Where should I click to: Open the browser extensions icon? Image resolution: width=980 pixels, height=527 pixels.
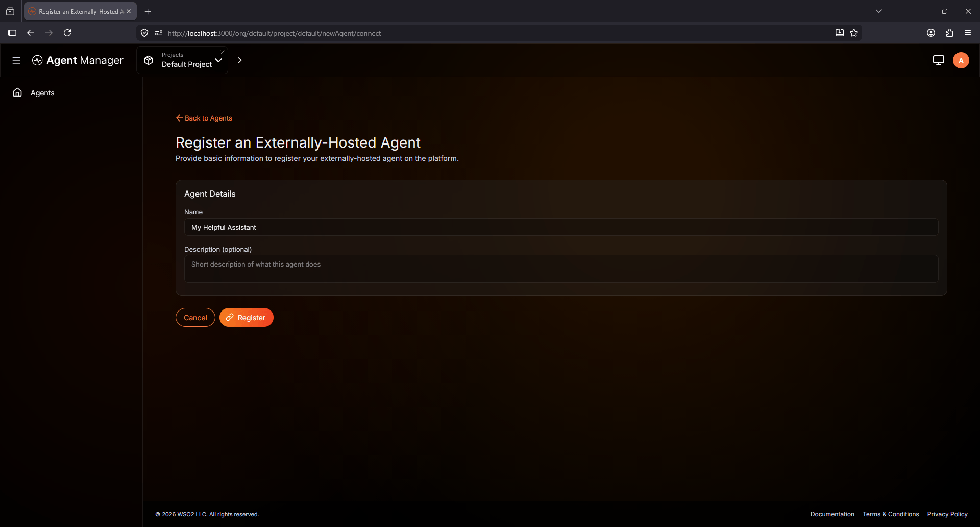point(949,33)
